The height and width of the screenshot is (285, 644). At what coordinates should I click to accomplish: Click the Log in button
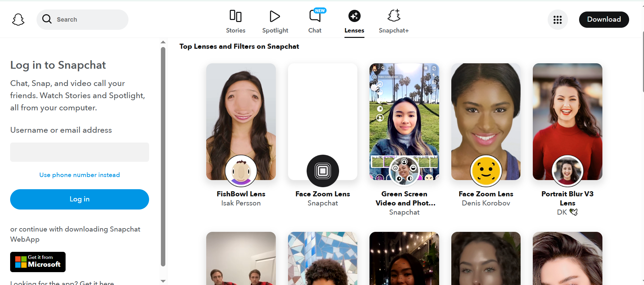79,199
